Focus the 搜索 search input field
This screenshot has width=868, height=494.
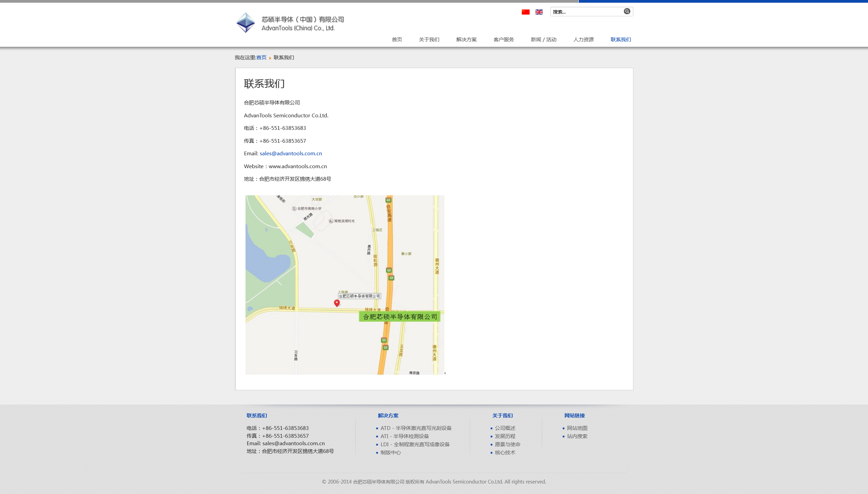tap(587, 12)
